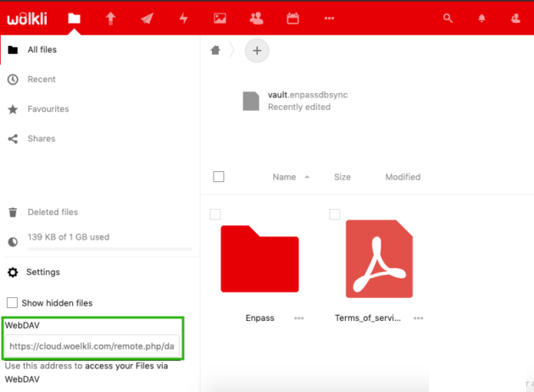Go to home folder breadcrumb icon
This screenshot has height=392, width=534.
[215, 50]
